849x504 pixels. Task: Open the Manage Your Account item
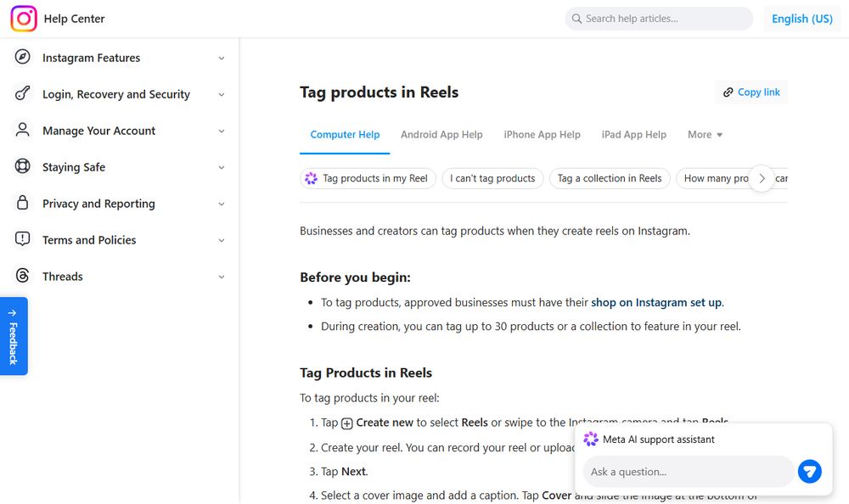point(119,131)
